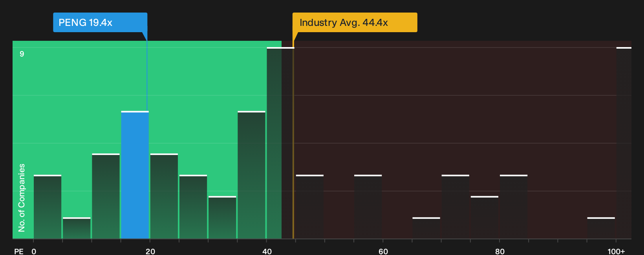
Task: Click the x-axis tick label 80
Action: pyautogui.click(x=500, y=251)
